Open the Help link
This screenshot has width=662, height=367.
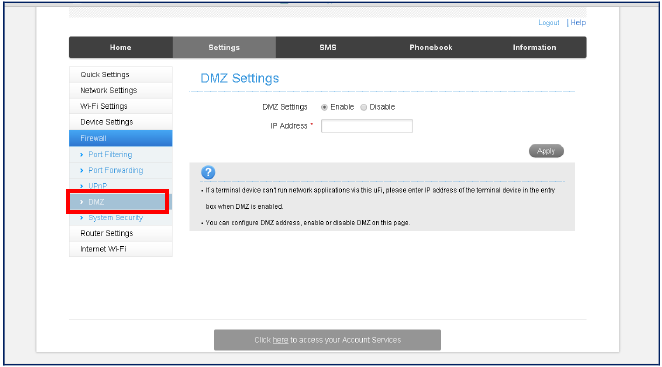tap(578, 23)
